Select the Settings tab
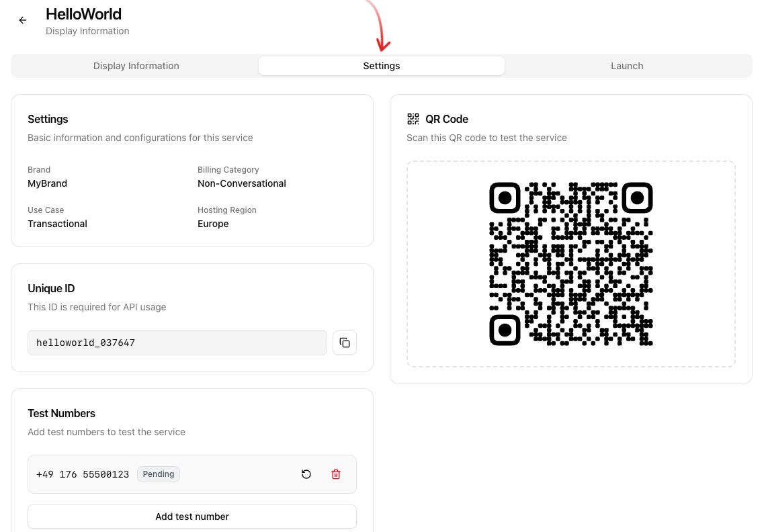This screenshot has height=532, width=766. [382, 66]
